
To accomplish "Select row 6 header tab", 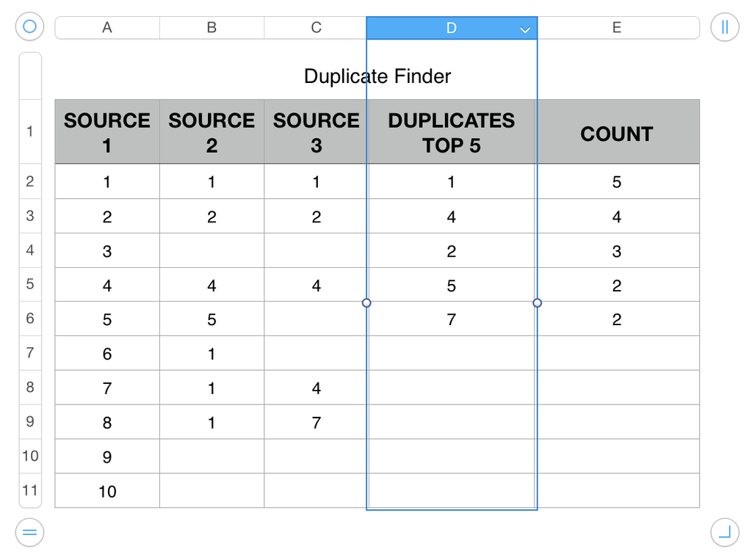I will click(30, 319).
